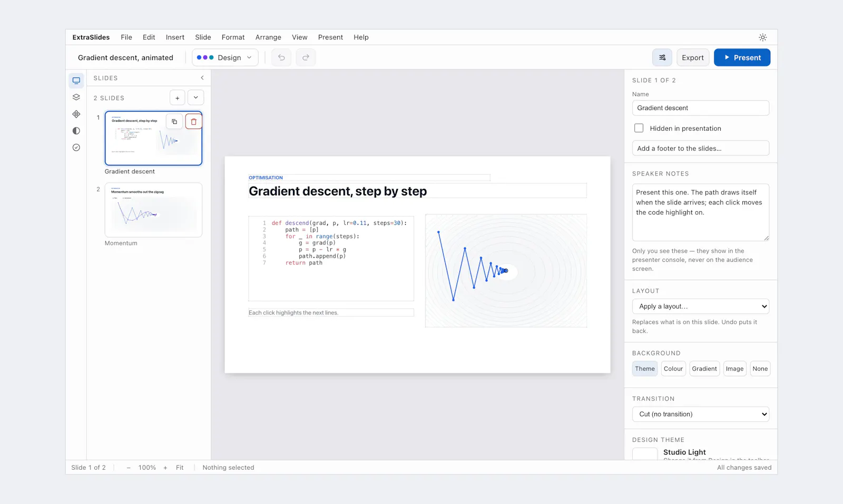Open the half-filled circle panel in the sidebar
843x504 pixels.
click(76, 131)
